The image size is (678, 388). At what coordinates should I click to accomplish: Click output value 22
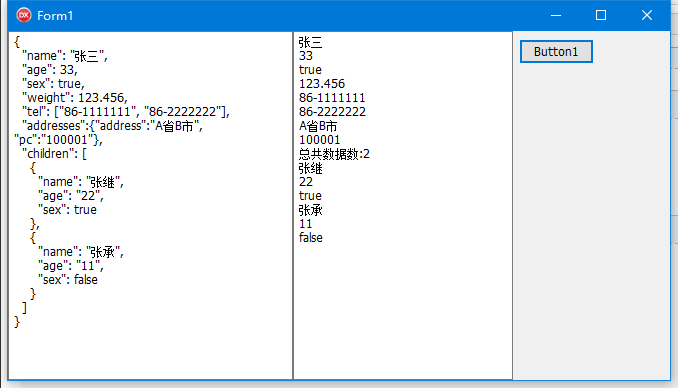[x=306, y=182]
